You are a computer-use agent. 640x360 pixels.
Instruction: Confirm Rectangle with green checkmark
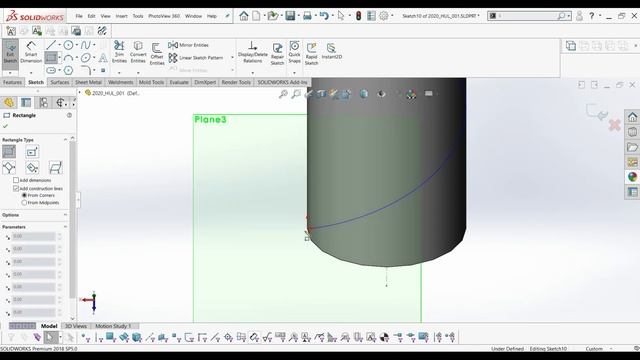pos(5,126)
